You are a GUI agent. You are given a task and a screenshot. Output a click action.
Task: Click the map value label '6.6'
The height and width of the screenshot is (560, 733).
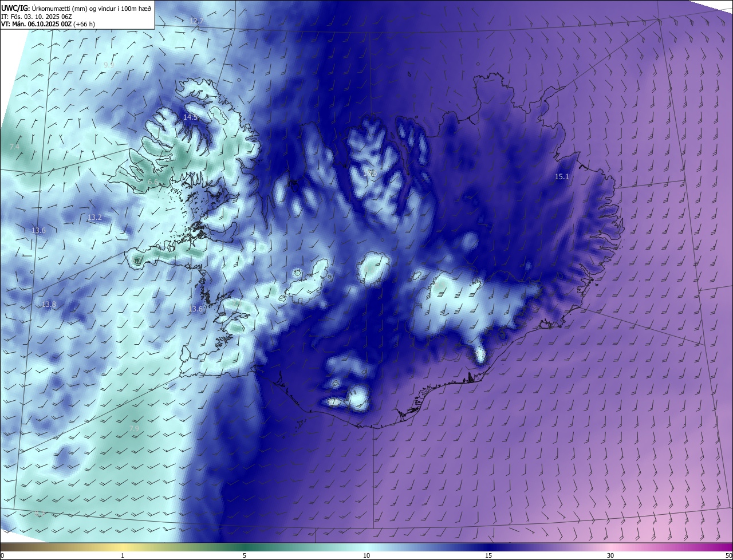click(x=153, y=182)
